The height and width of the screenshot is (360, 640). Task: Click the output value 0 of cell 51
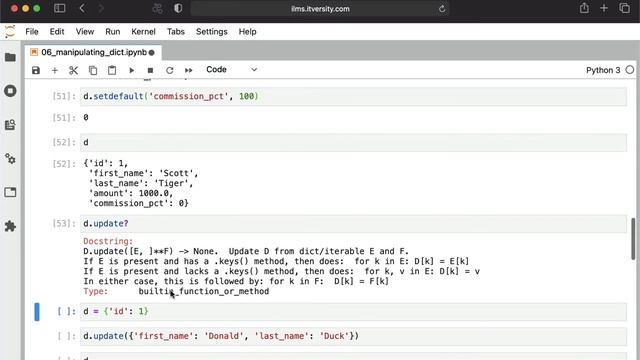[86, 118]
